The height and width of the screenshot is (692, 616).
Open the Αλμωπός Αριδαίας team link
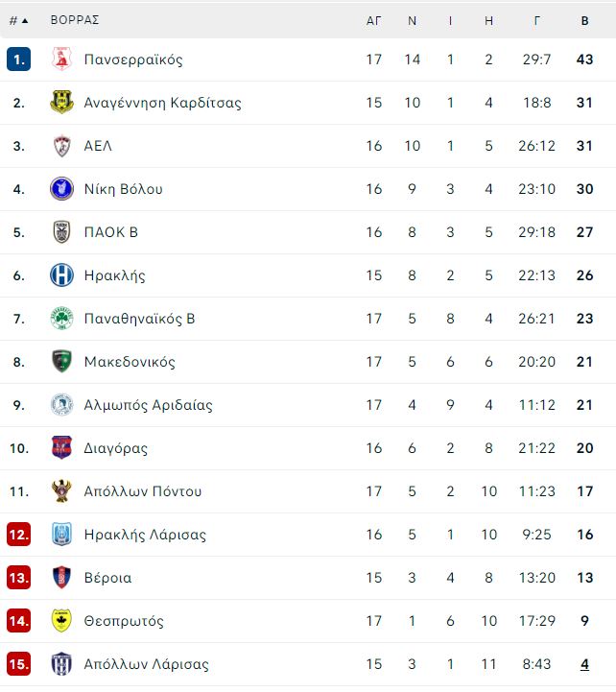coord(149,405)
